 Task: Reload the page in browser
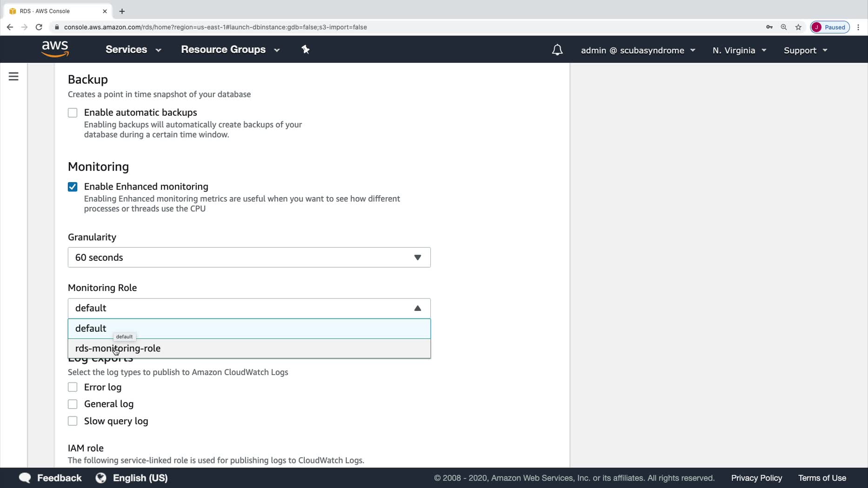click(39, 27)
